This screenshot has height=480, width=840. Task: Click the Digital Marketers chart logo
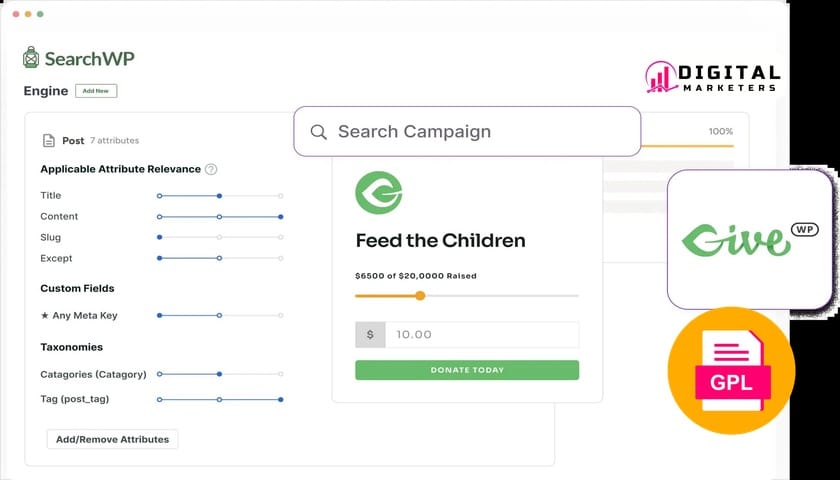[x=662, y=77]
